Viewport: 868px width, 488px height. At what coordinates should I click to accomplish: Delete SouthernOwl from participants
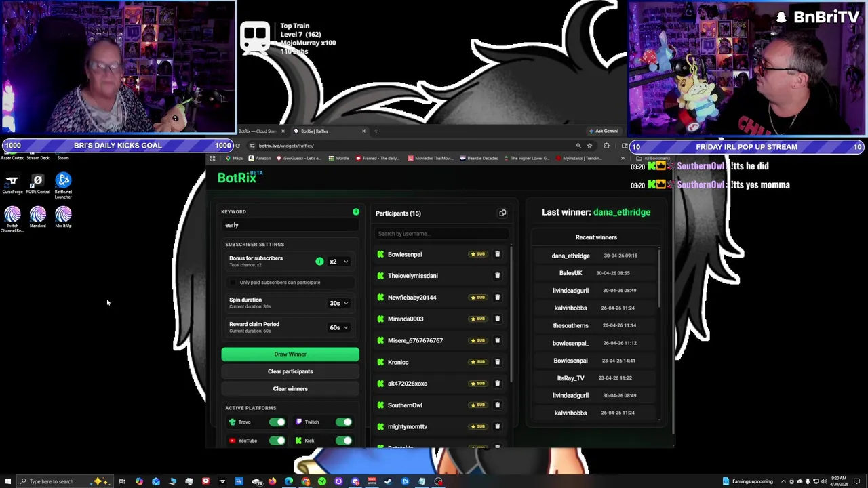[497, 405]
